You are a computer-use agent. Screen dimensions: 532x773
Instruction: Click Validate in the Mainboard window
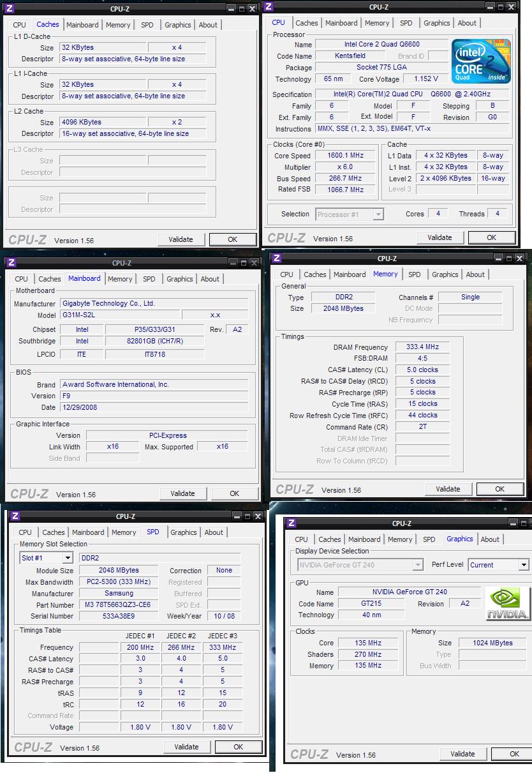click(x=182, y=493)
